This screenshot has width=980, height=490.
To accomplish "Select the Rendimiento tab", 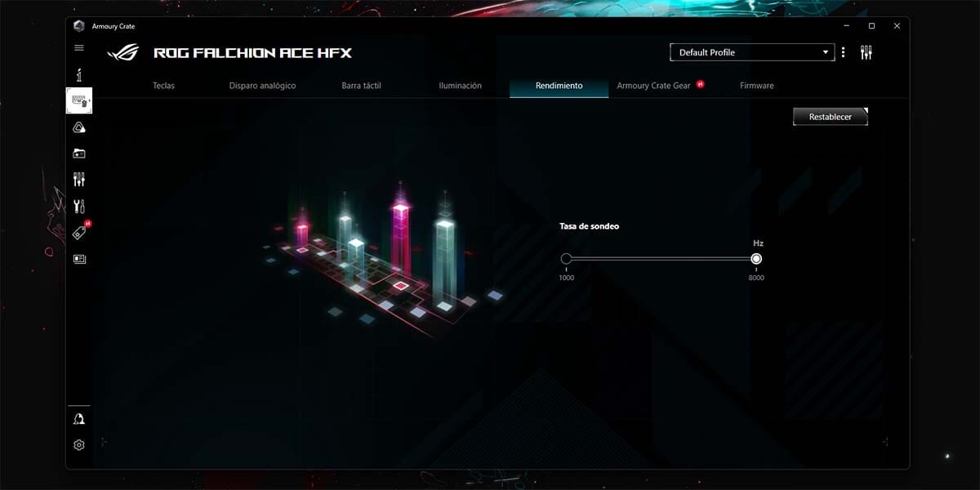I will 559,86.
